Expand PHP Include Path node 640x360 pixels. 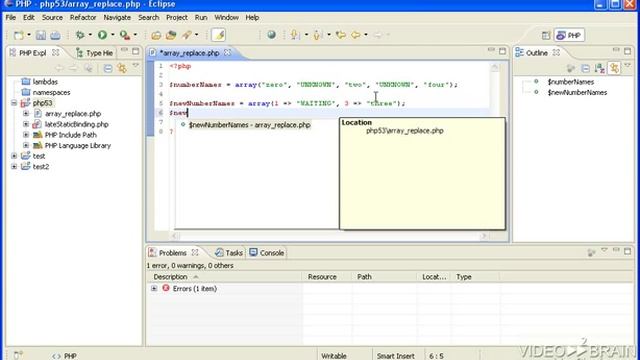(x=26, y=135)
